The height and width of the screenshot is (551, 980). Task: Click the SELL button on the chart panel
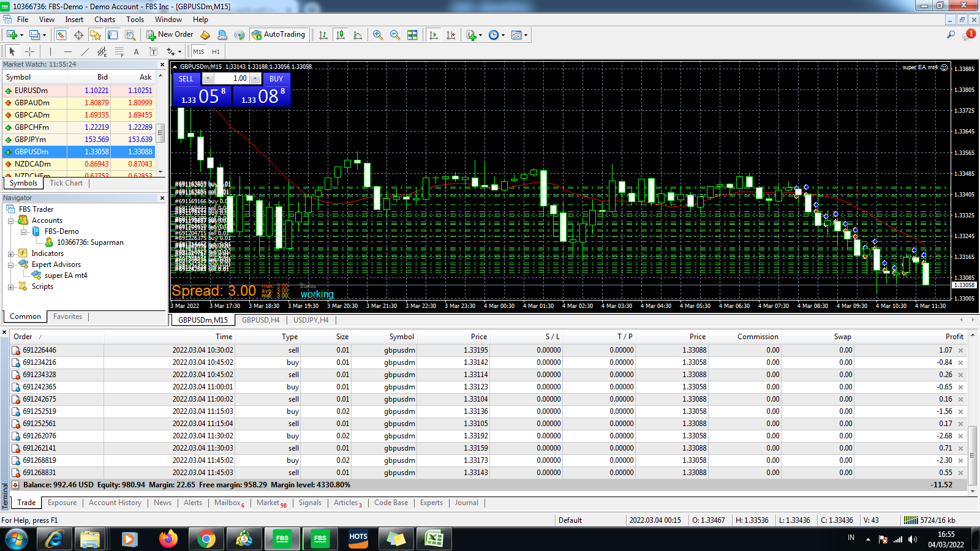coord(186,79)
